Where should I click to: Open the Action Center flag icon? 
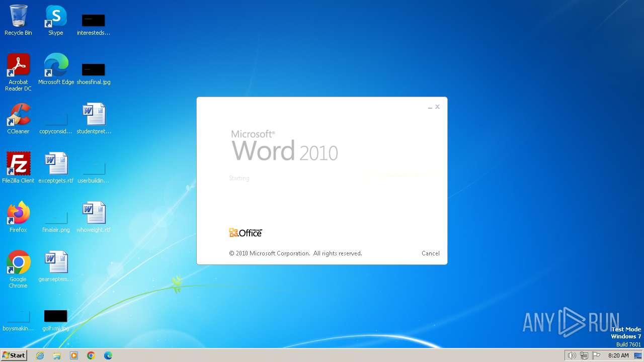pos(596,355)
